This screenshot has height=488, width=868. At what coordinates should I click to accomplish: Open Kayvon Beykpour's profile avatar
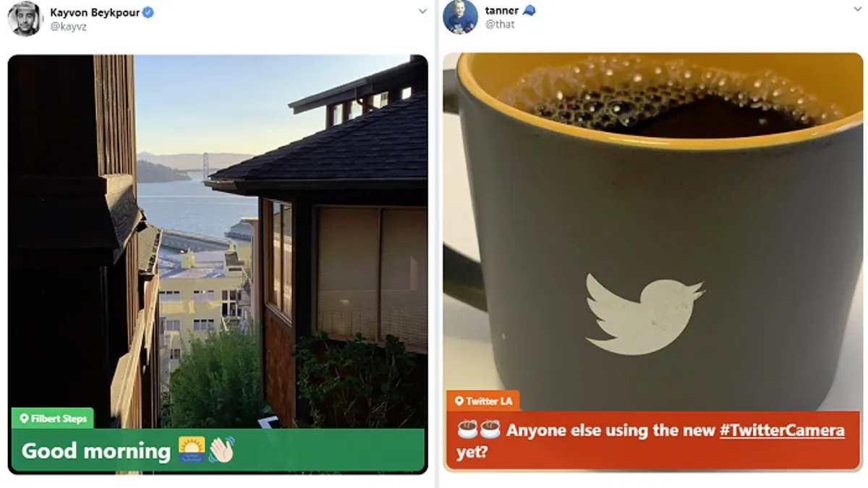(x=25, y=18)
